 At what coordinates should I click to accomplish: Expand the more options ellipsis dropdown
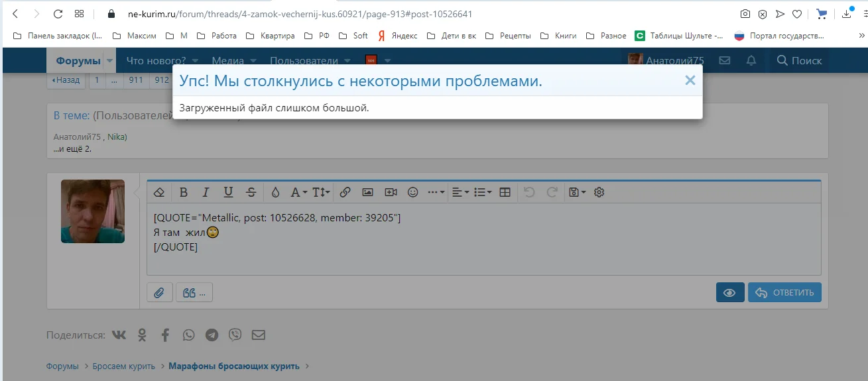click(436, 192)
